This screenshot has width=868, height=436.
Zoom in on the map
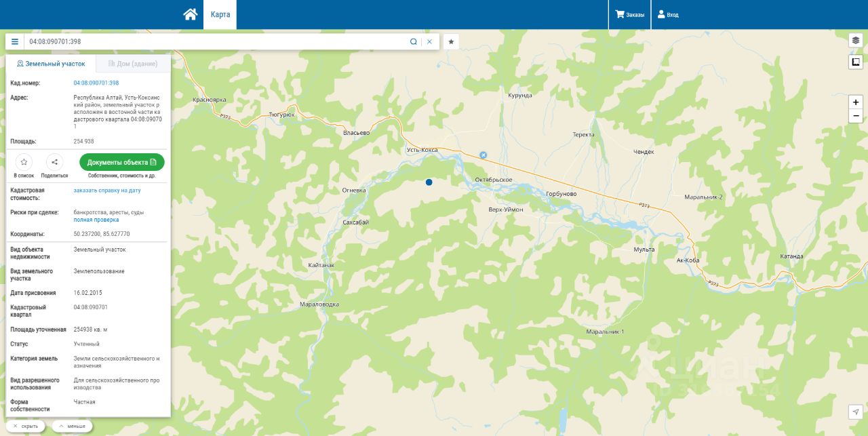click(x=856, y=102)
